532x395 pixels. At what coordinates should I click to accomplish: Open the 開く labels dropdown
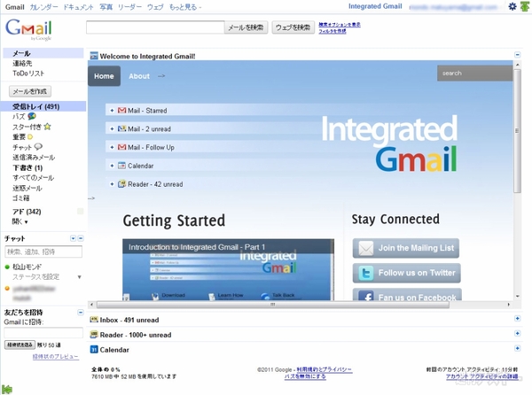coord(20,222)
